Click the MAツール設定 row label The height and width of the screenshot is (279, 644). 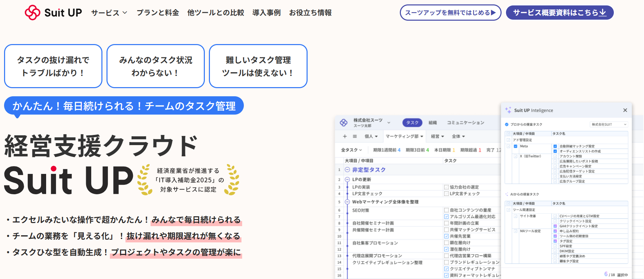pos(530,231)
